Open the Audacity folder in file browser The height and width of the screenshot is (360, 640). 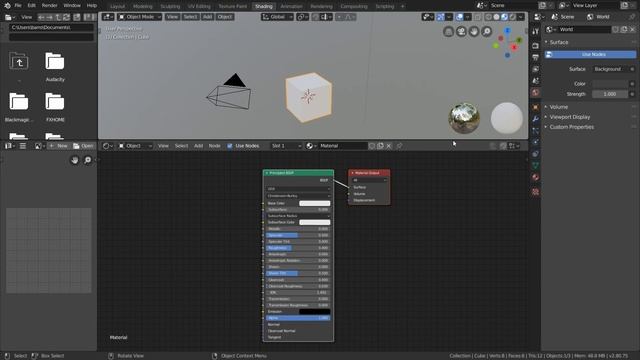(55, 67)
